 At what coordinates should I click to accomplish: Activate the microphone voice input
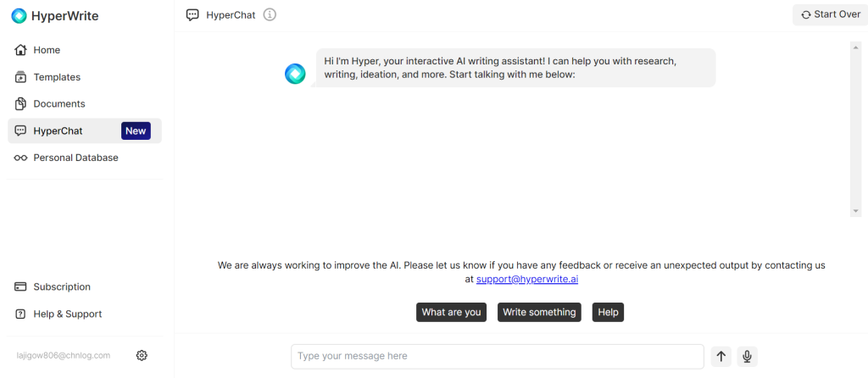[747, 357]
